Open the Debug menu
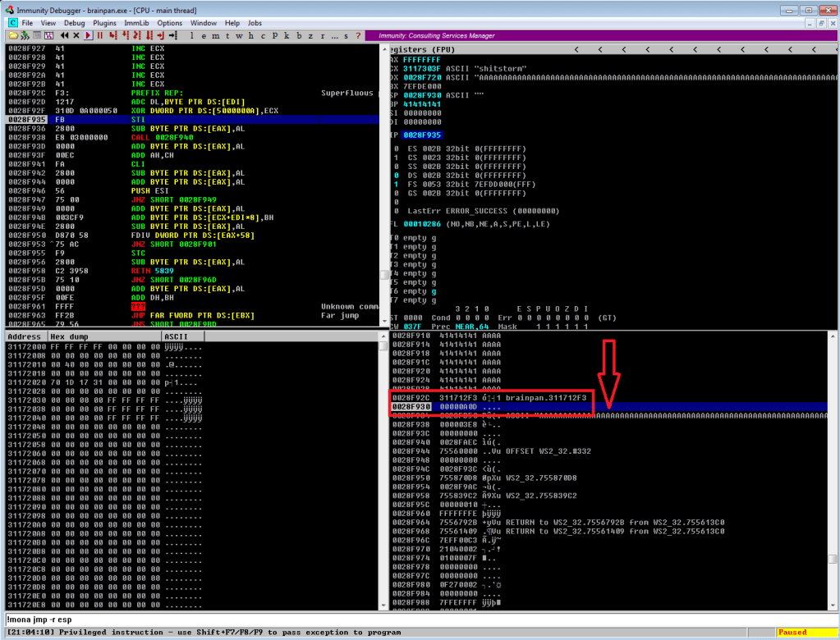 pos(74,23)
